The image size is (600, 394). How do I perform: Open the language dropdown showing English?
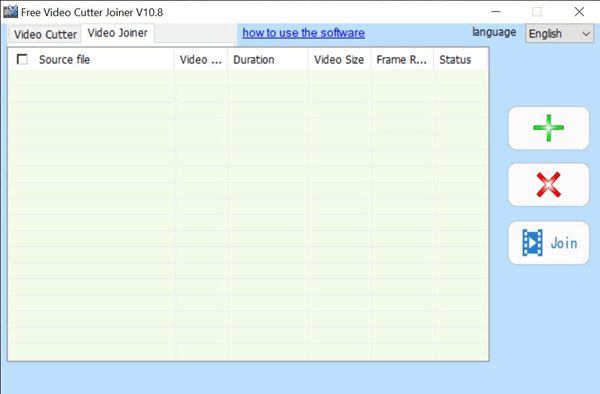click(559, 34)
